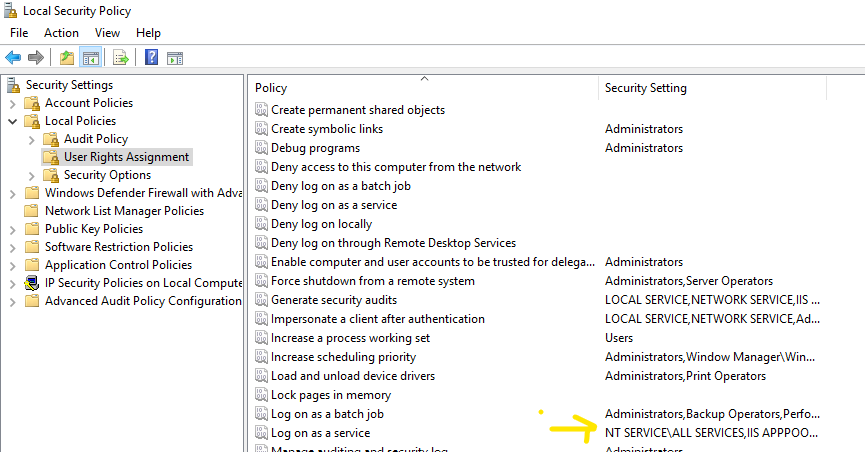Screen dimensions: 865x452
Task: Expand the Security Options folder
Action: 31,176
